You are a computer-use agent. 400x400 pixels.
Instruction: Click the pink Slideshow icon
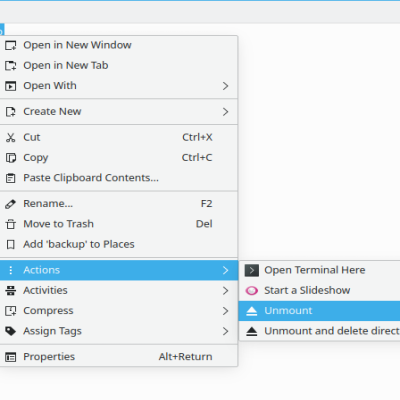tap(252, 291)
